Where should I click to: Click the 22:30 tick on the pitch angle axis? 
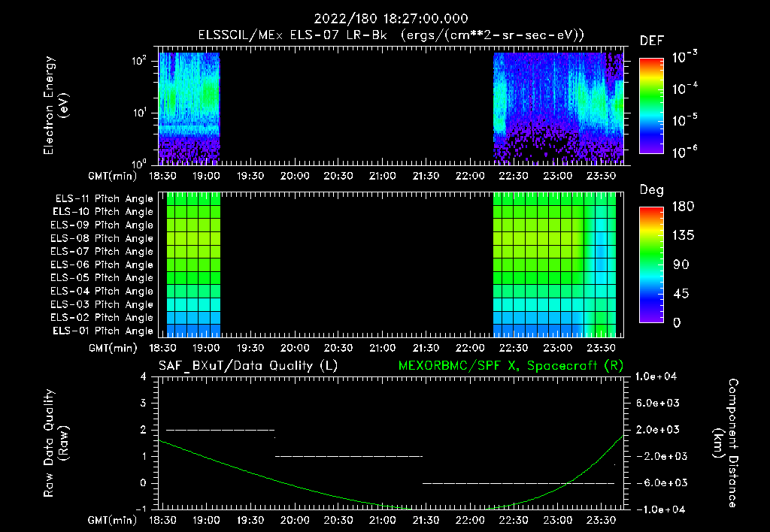tap(514, 348)
